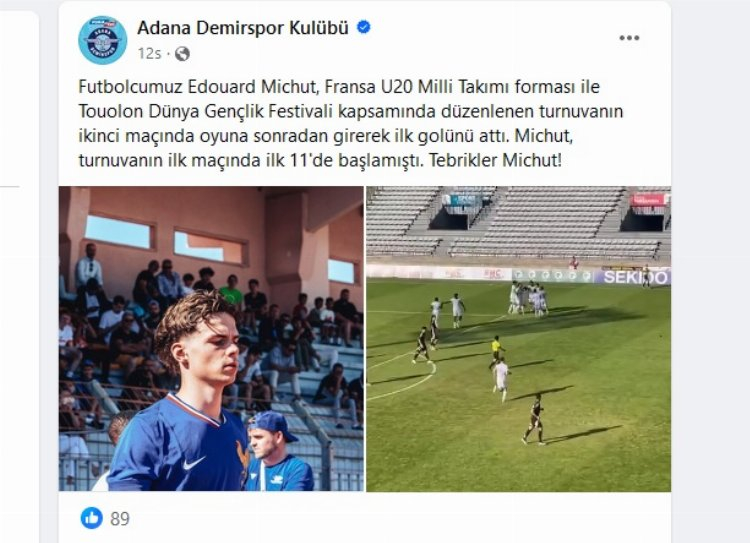The width and height of the screenshot is (750, 543).
Task: Click the Nike logo on the blue jersey
Action: 194,463
